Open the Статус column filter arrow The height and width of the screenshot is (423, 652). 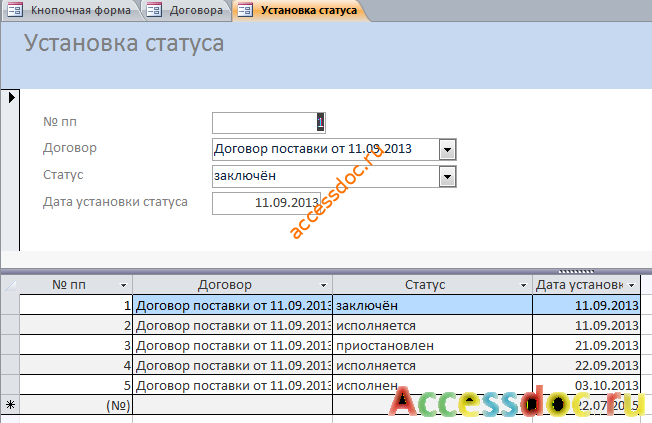click(x=524, y=285)
